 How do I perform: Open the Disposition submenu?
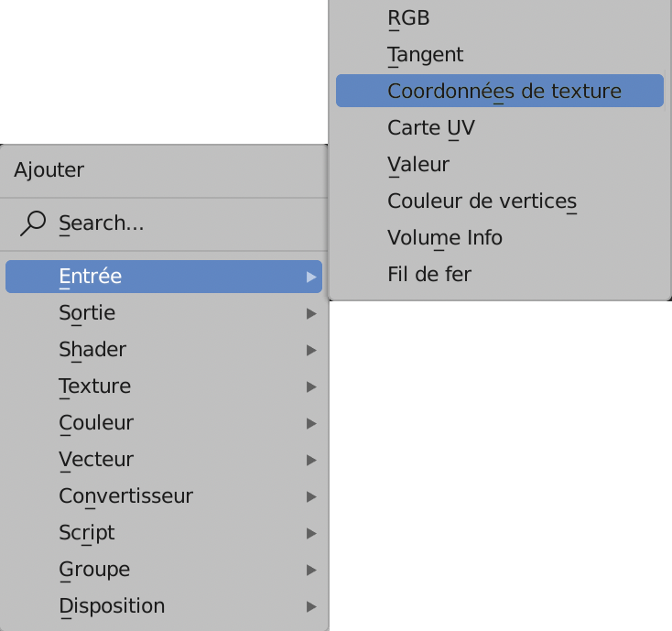pos(112,606)
